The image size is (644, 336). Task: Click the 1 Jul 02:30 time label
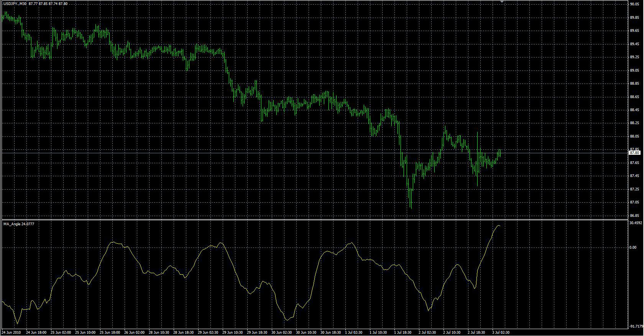point(354,333)
